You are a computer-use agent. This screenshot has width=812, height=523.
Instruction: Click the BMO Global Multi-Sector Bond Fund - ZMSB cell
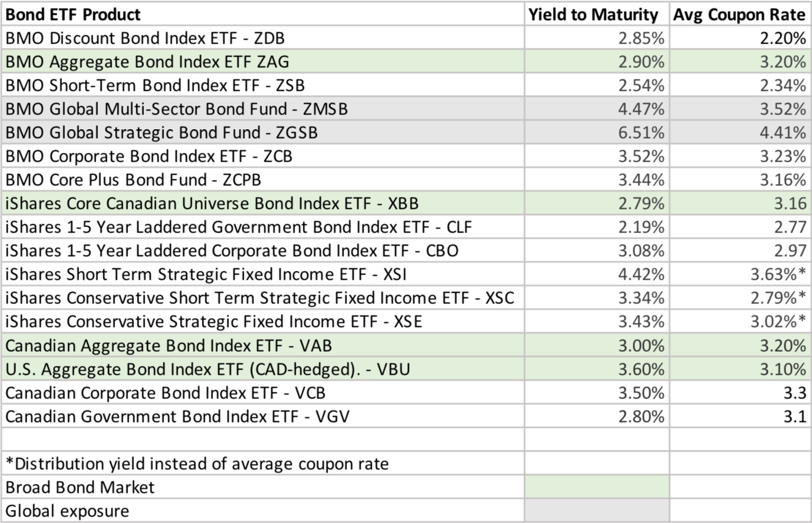click(x=176, y=109)
